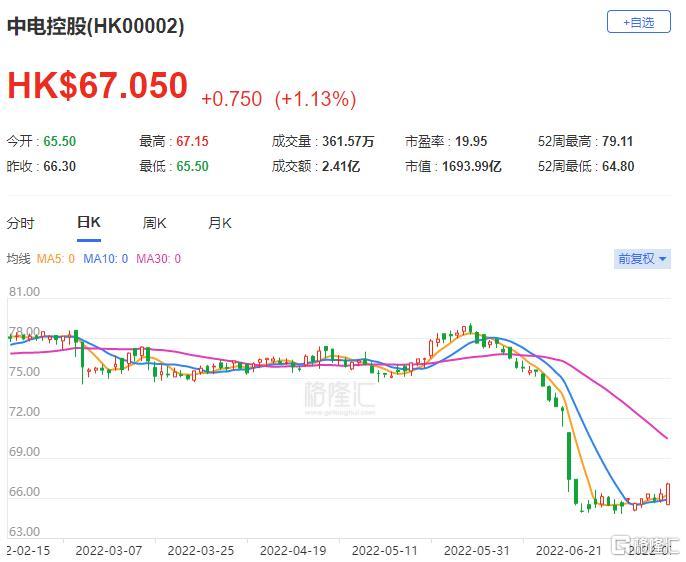The image size is (686, 562).
Task: Click the 2022-06-21 date axis label
Action: click(569, 551)
